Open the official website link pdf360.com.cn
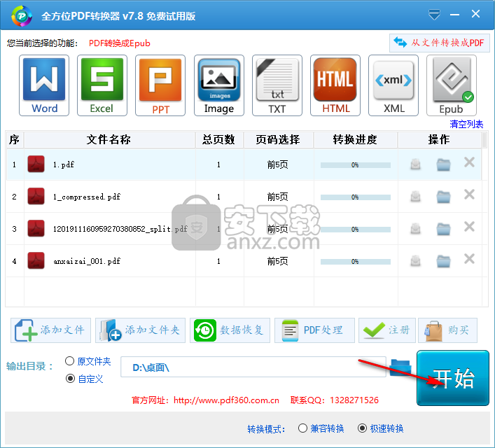 click(x=226, y=400)
